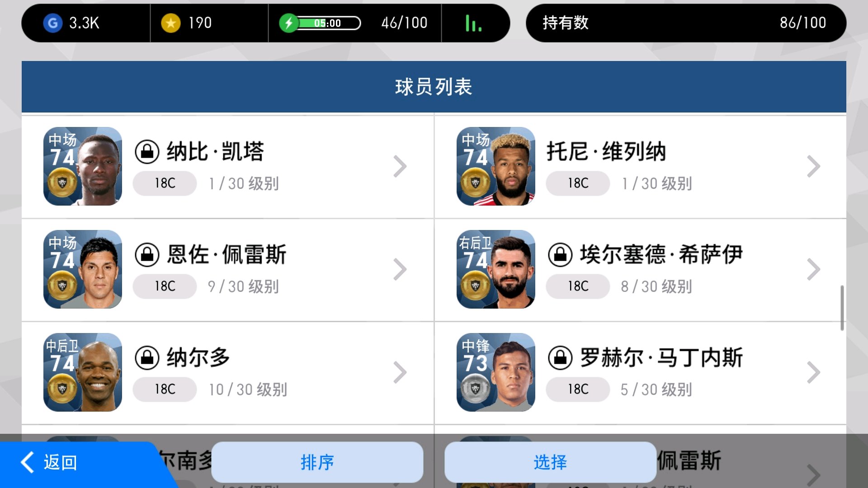Image resolution: width=868 pixels, height=488 pixels.
Task: Tap the stamina timer bar showing 05:00
Action: click(x=329, y=23)
